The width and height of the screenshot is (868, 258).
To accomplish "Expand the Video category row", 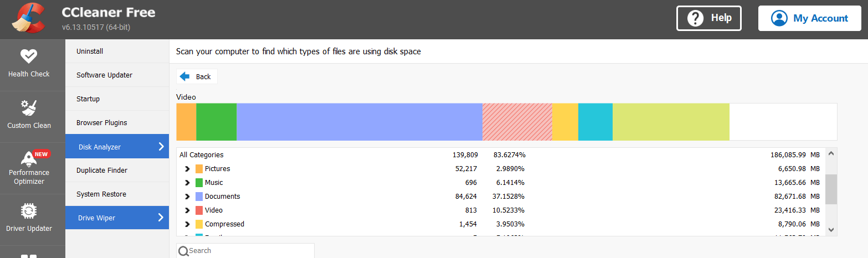I will [187, 210].
